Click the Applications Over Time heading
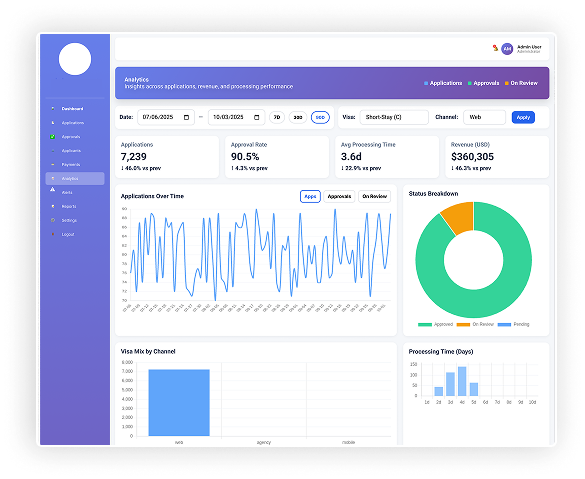 (x=152, y=196)
